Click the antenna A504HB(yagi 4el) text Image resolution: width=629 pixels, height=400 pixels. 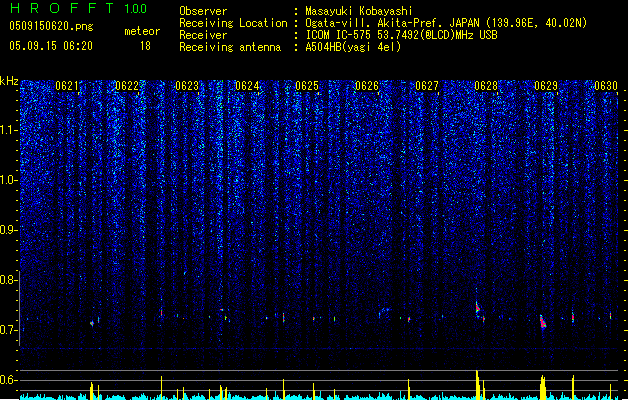pos(353,47)
